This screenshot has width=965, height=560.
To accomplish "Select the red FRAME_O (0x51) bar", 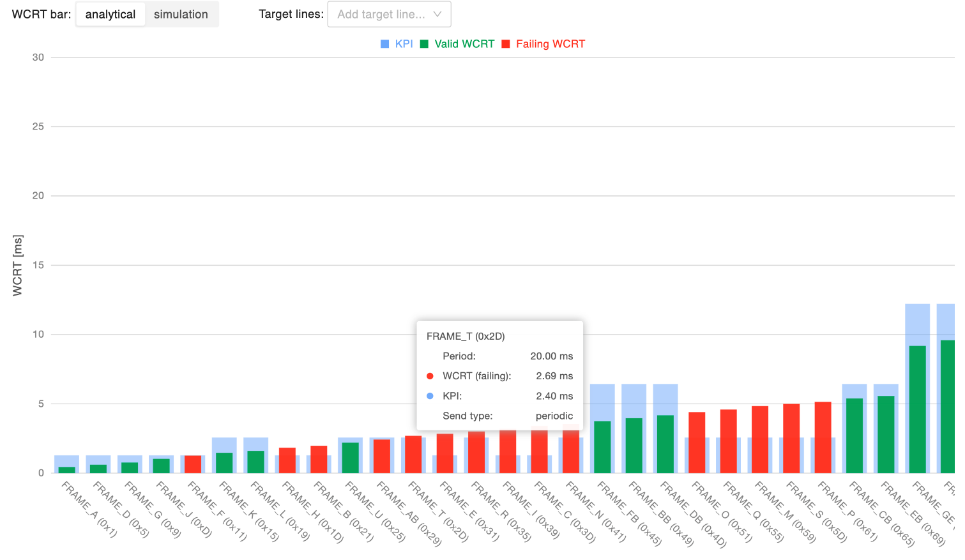I will pyautogui.click(x=697, y=443).
